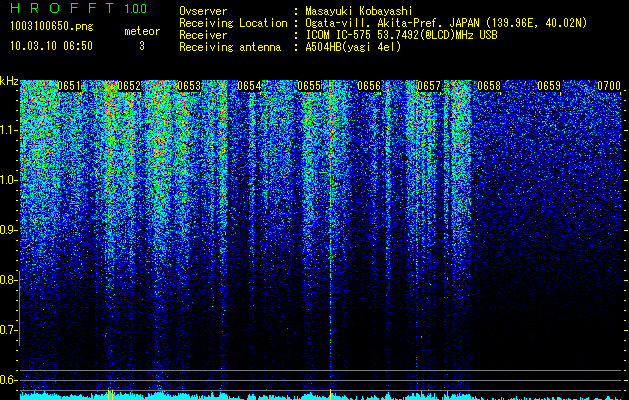
Task: Click the Ovserver label
Action: (203, 11)
